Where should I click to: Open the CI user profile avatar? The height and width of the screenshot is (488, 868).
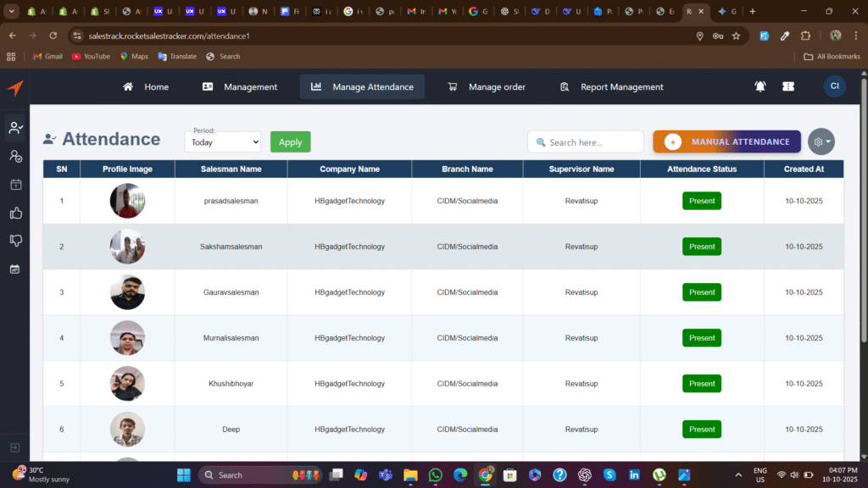834,86
